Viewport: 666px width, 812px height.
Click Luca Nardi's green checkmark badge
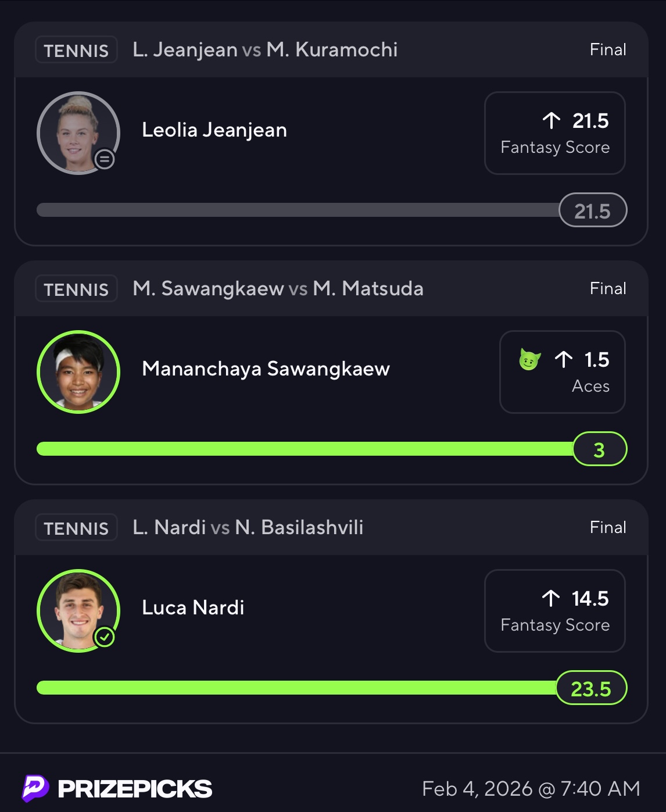point(105,637)
